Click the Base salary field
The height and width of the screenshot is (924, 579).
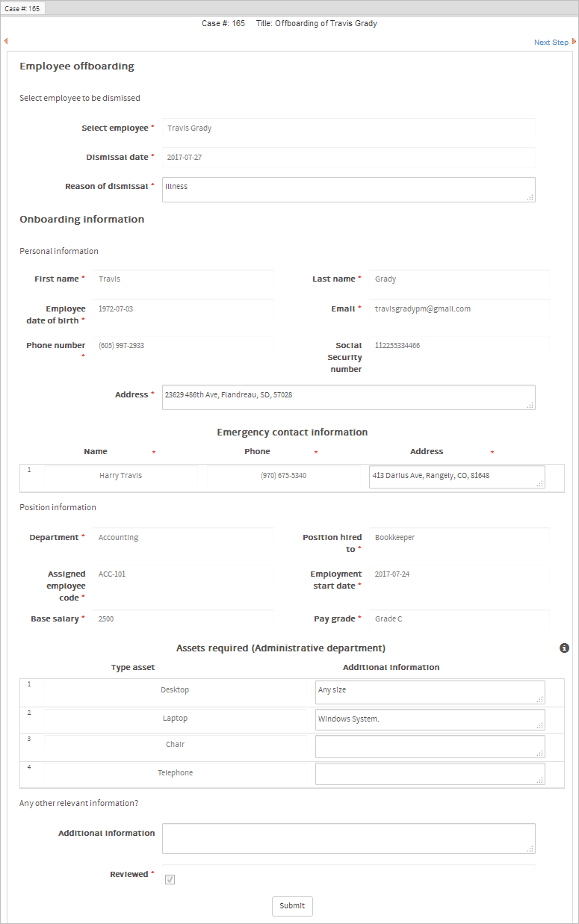click(x=183, y=619)
